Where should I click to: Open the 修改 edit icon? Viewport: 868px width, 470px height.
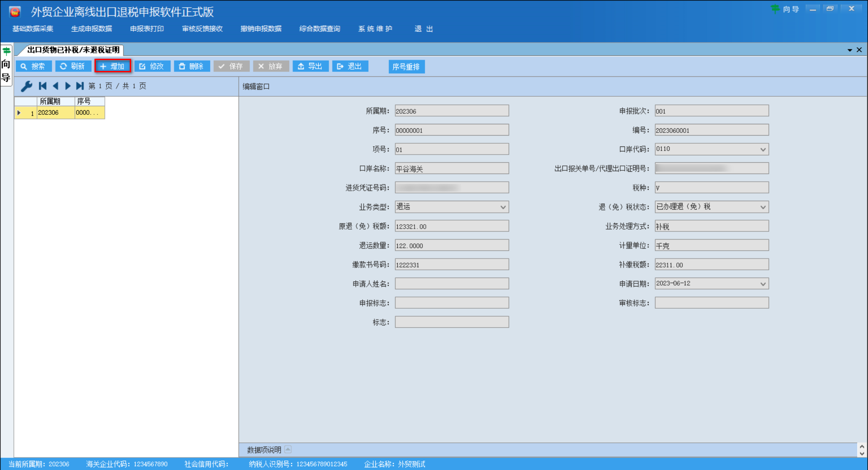point(142,66)
